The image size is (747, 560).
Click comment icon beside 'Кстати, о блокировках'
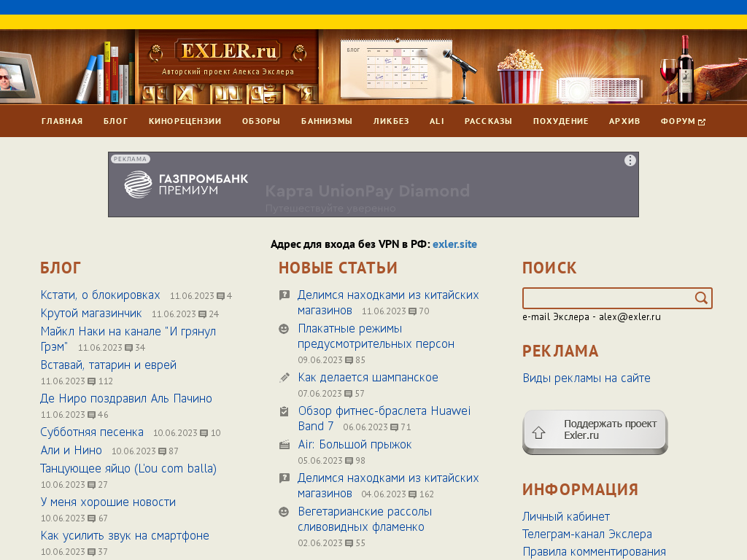pyautogui.click(x=220, y=296)
